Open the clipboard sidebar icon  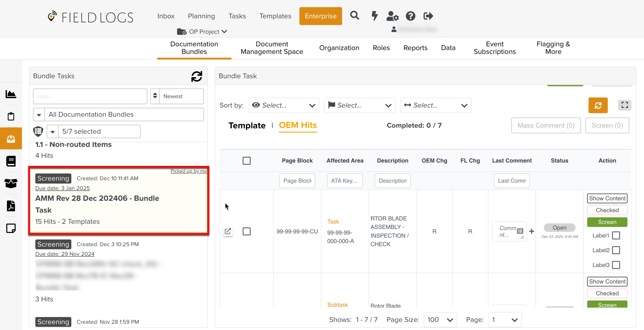[11, 116]
